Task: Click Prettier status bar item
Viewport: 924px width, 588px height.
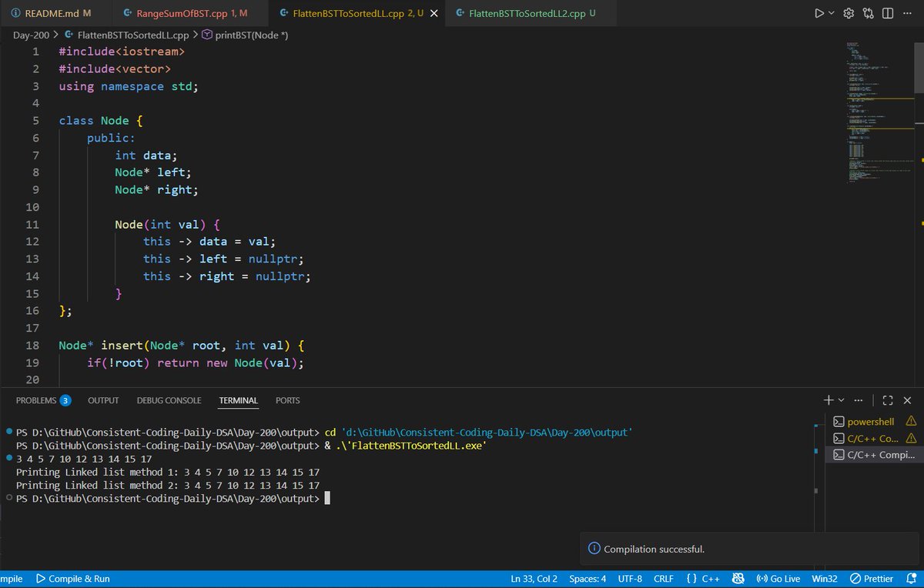Action: point(872,579)
